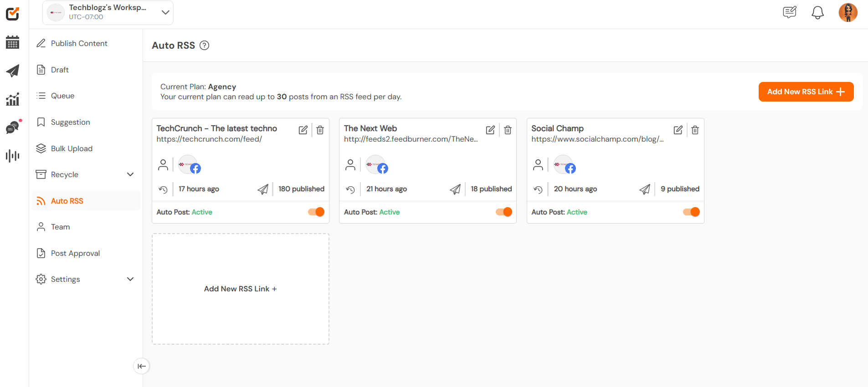Image resolution: width=868 pixels, height=387 pixels.
Task: Open the engage chat bubbles icon
Action: click(x=12, y=127)
